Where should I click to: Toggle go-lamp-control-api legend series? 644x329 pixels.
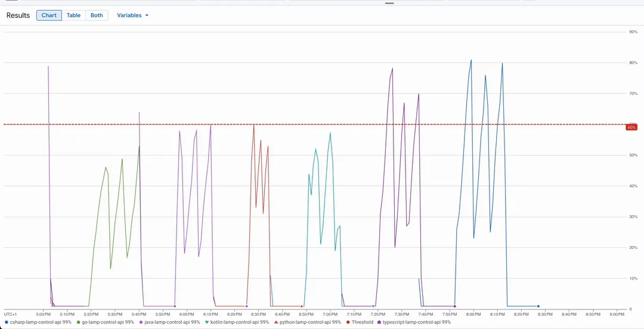pos(105,322)
